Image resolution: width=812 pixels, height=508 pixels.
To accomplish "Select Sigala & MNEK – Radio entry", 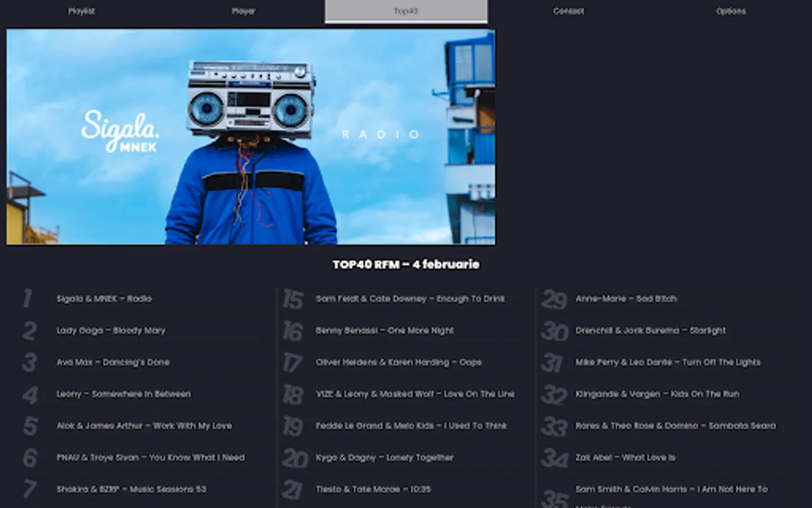I will [104, 299].
